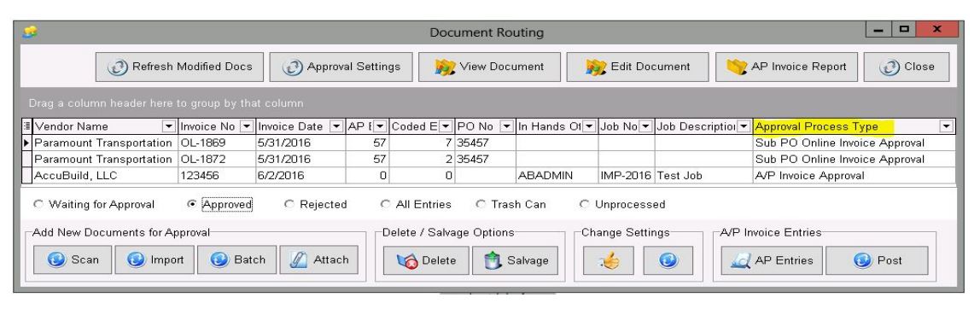Open the In Hands Of column filter dropdown
This screenshot has width=980, height=309.
[x=588, y=127]
